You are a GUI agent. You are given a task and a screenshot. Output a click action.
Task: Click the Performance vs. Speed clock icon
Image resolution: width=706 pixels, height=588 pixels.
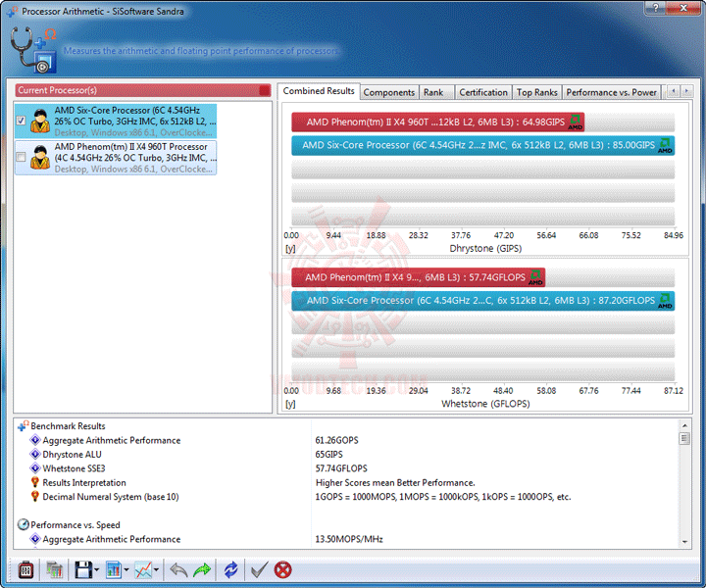[23, 524]
